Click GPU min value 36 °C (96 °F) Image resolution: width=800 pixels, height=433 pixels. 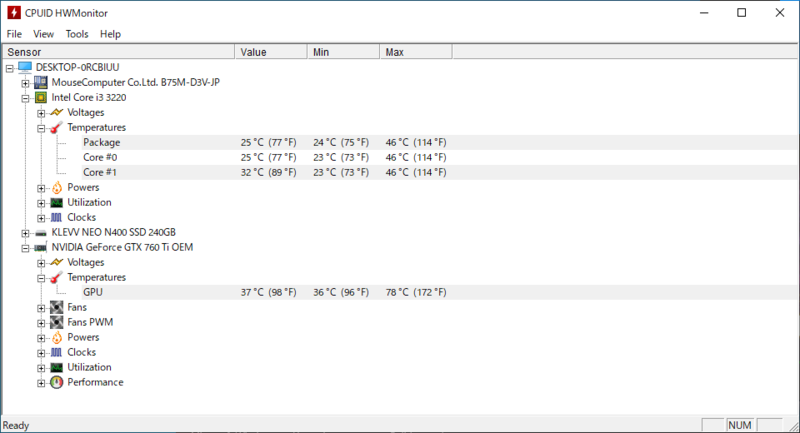341,292
